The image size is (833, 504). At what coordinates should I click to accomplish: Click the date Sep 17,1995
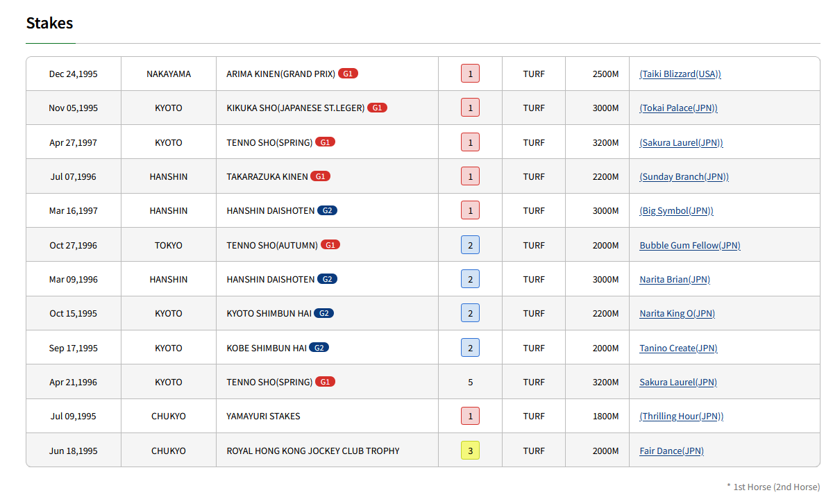click(x=74, y=348)
